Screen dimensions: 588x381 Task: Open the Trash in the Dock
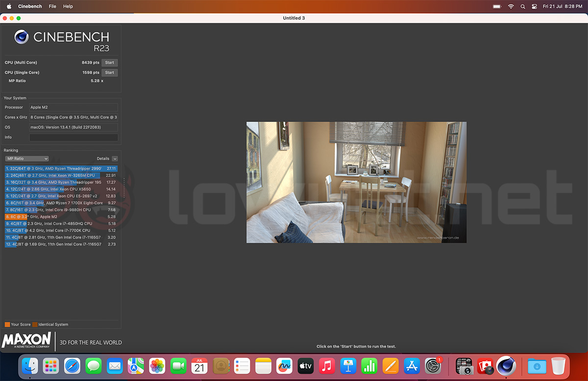pos(559,366)
